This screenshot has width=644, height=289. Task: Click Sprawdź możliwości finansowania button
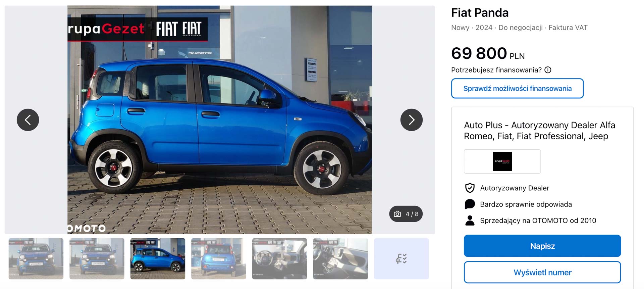click(517, 88)
